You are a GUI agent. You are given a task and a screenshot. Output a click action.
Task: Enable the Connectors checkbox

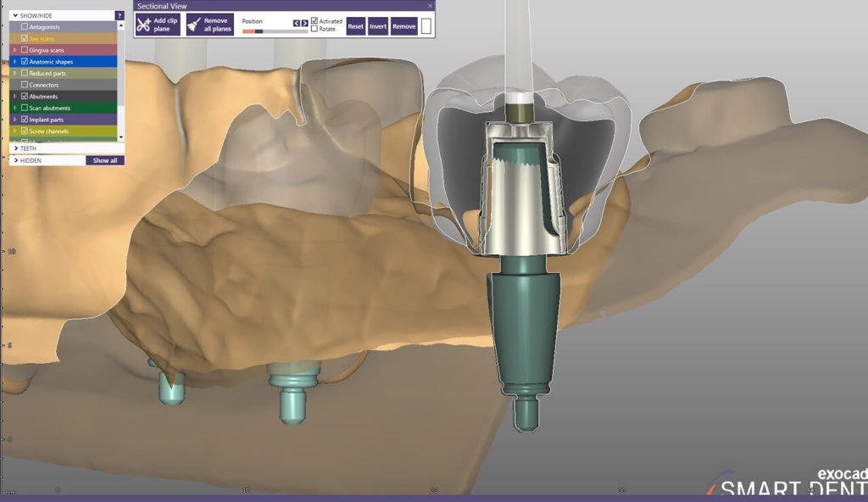(x=25, y=85)
